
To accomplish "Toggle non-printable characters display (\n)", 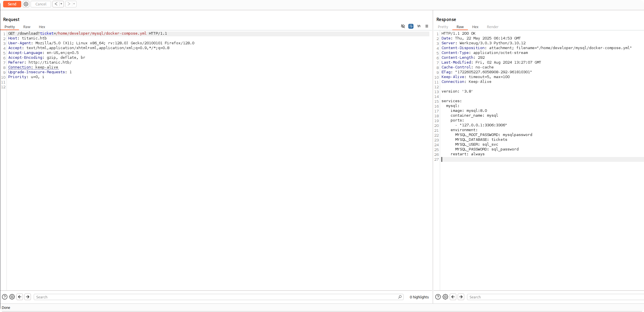I will [x=419, y=26].
